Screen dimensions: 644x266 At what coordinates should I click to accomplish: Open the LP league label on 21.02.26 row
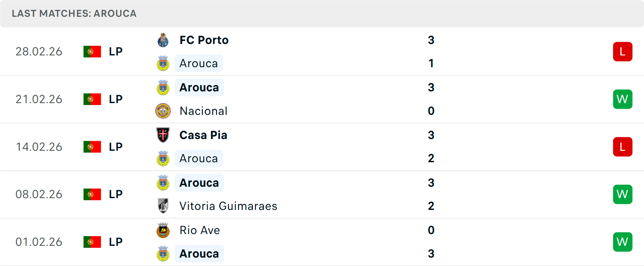pos(115,99)
